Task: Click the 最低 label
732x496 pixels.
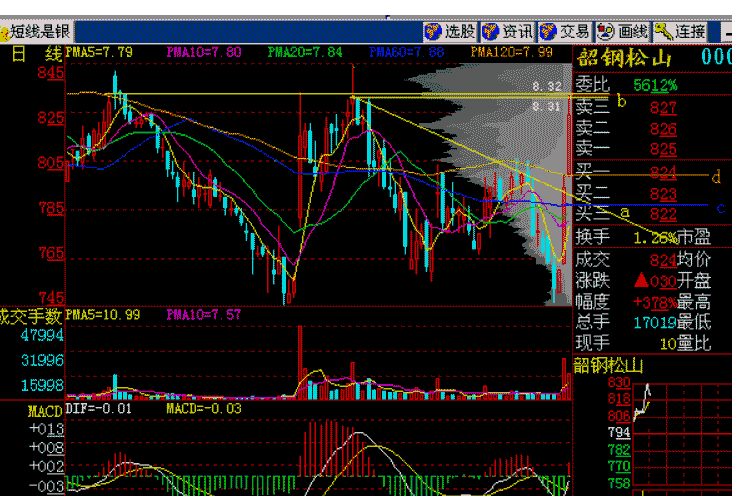Action: [x=694, y=322]
